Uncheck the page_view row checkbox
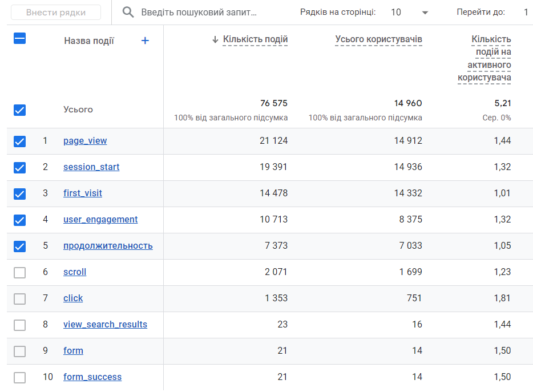533x392 pixels. pos(19,142)
